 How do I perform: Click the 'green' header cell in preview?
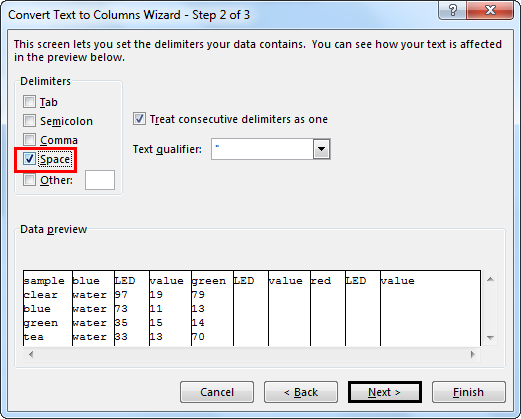(x=209, y=281)
